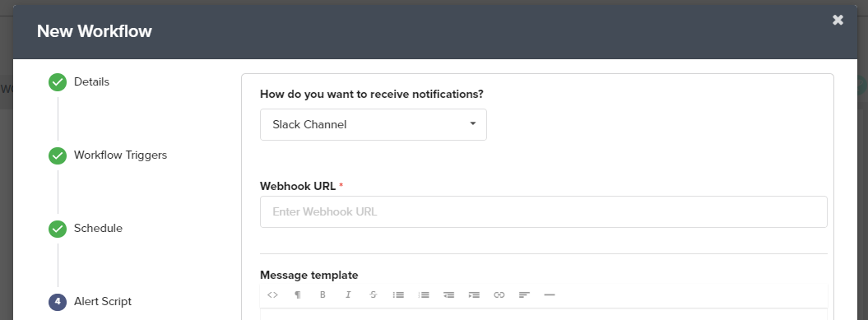
Task: Insert a hyperlink in the template
Action: point(499,294)
